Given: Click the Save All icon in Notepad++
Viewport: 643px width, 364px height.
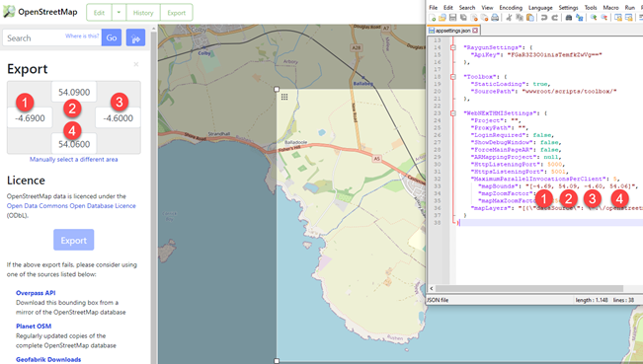Looking at the screenshot, I should click(x=463, y=18).
